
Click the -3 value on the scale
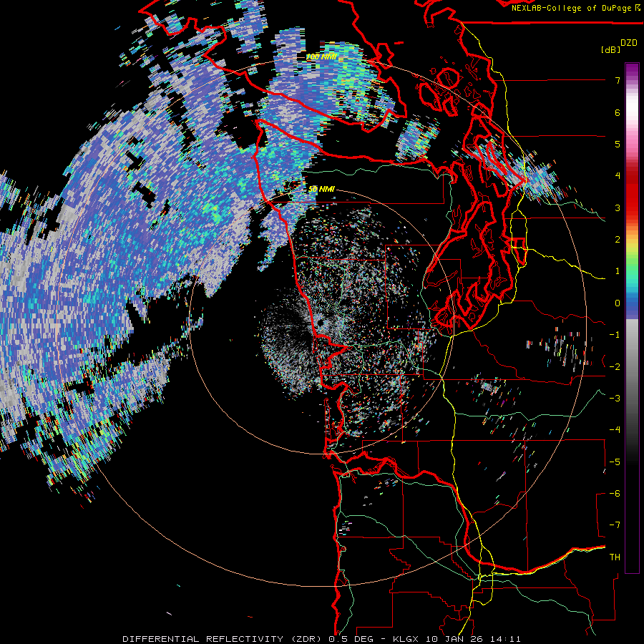click(615, 399)
